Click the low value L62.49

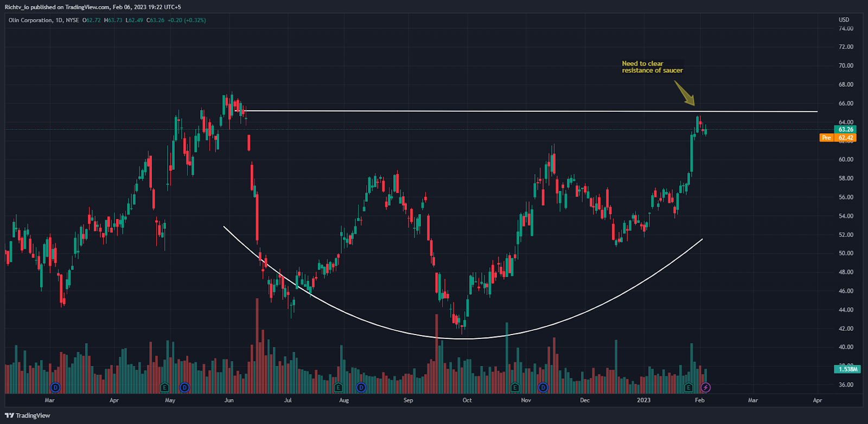pos(135,20)
